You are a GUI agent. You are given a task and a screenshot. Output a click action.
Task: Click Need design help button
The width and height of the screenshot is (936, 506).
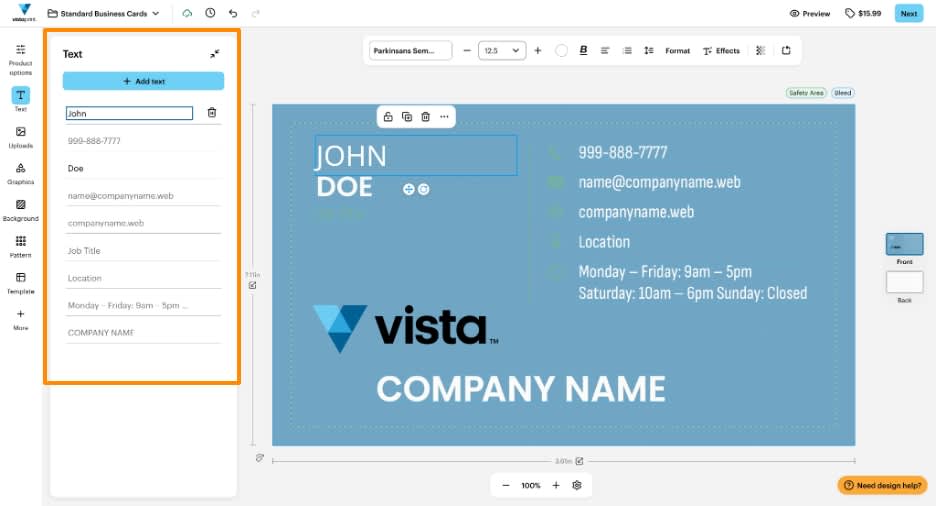tap(882, 485)
